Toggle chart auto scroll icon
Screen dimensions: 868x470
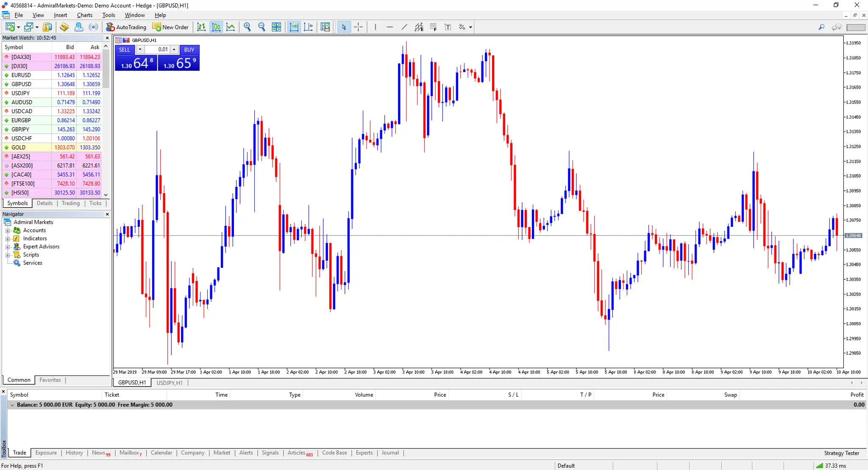pyautogui.click(x=294, y=27)
